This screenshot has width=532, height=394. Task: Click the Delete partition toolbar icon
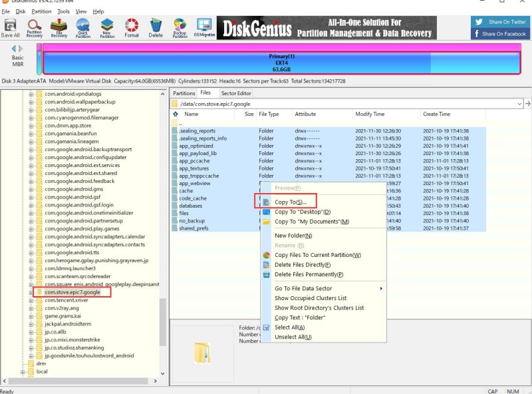click(156, 28)
